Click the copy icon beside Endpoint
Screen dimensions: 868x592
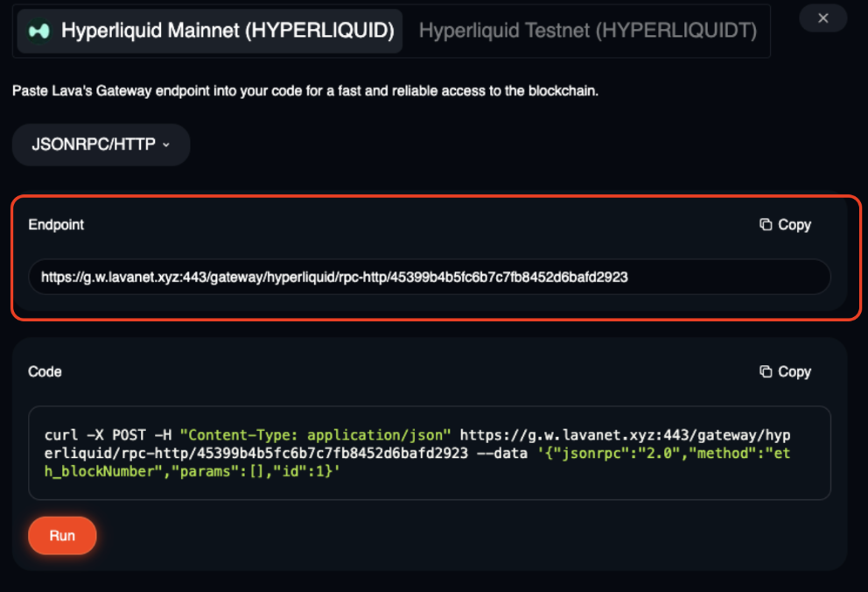[766, 225]
